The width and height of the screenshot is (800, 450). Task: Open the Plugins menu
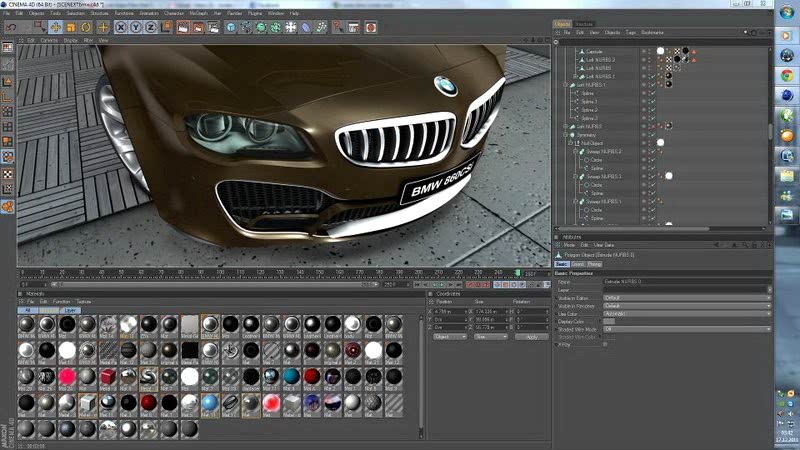pyautogui.click(x=255, y=13)
